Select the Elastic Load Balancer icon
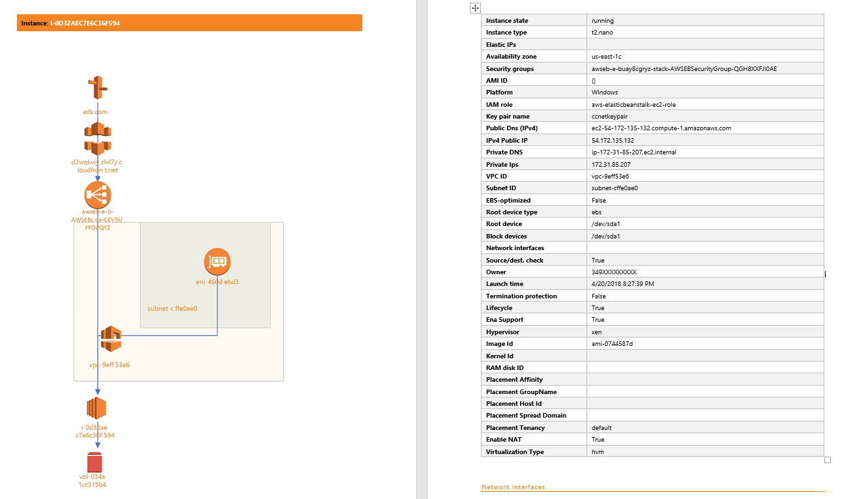Screen dimensions: 868x499 click(98, 195)
